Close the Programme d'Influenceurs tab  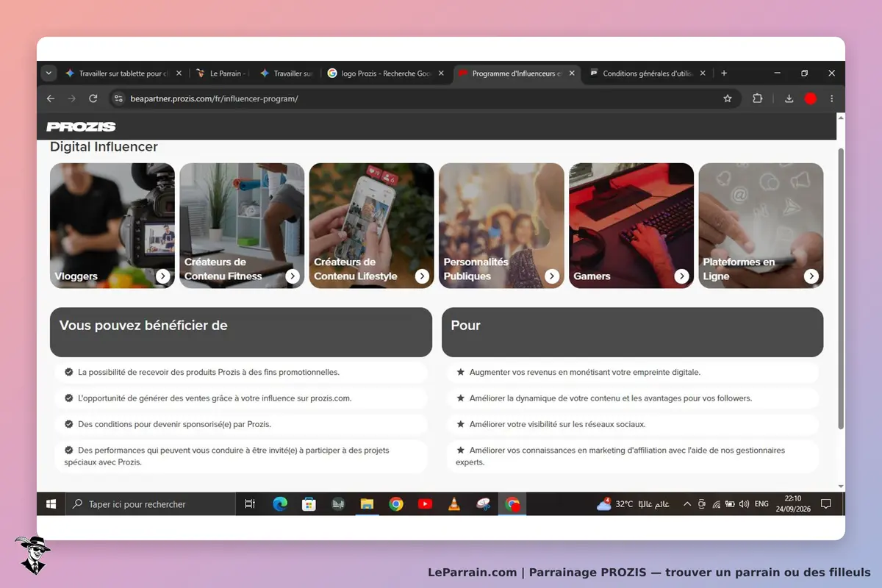(572, 73)
